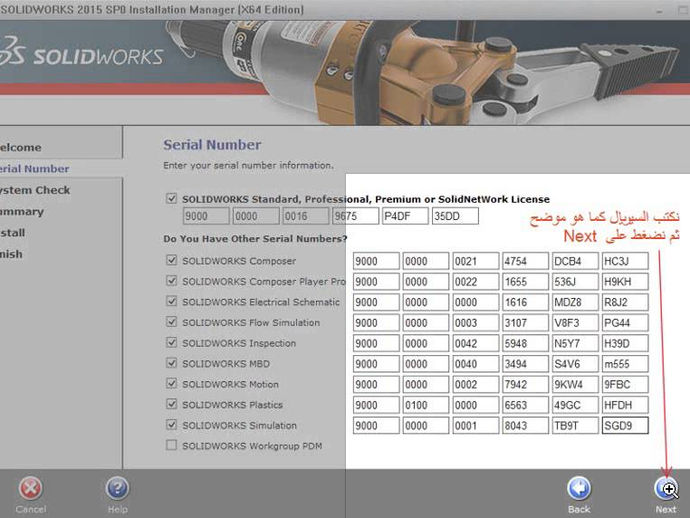Click the Composer Player Pro field 536J
The width and height of the screenshot is (690, 518).
coord(575,282)
